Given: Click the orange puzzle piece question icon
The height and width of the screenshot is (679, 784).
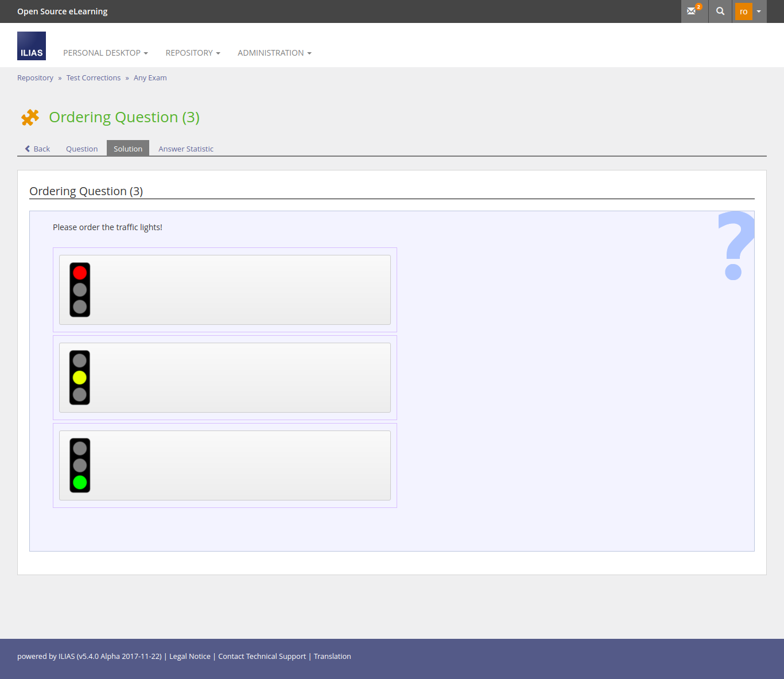Looking at the screenshot, I should pos(30,117).
